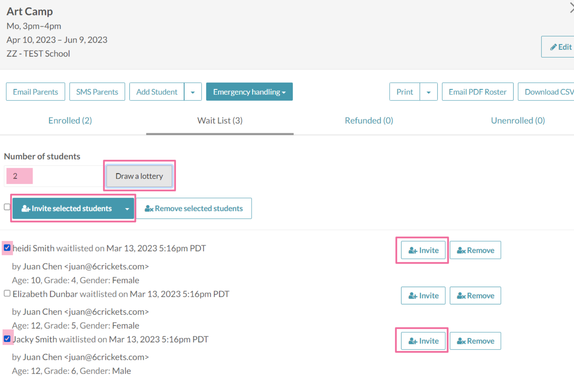Screen dimensions: 574x392
Task: Click the Draw a lottery button
Action: click(x=139, y=176)
